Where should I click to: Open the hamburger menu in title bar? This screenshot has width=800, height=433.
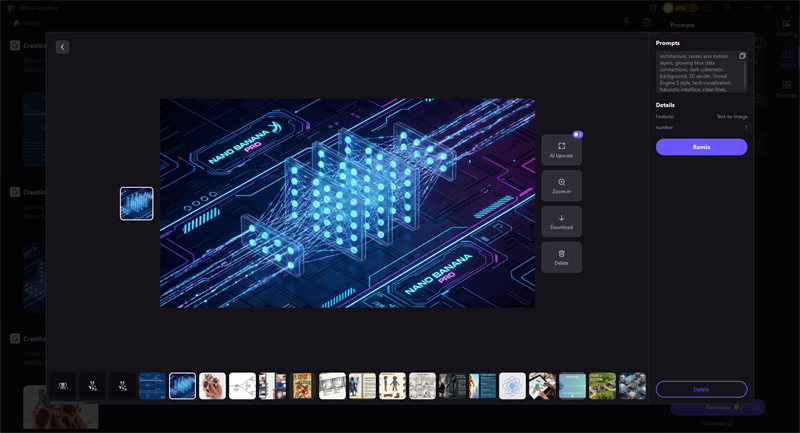click(728, 8)
